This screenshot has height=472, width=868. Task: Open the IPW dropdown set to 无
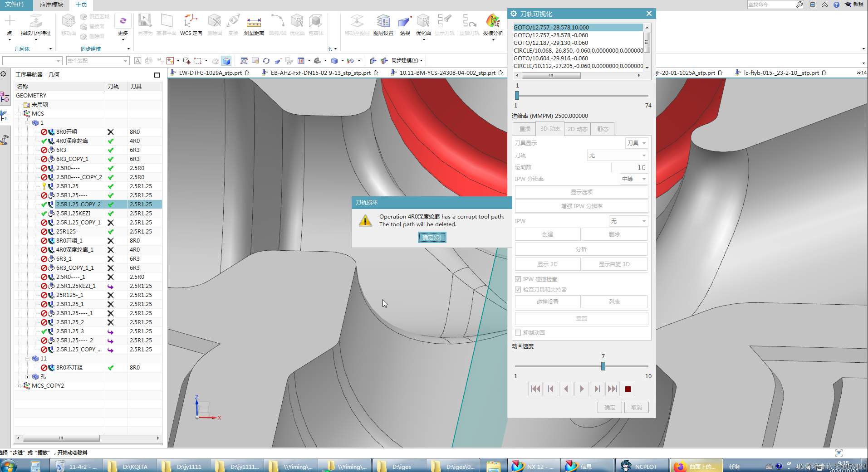(628, 221)
